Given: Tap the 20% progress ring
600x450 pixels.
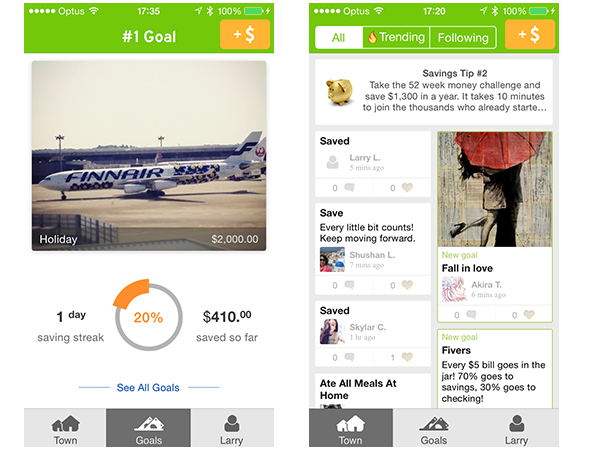Looking at the screenshot, I should click(148, 316).
